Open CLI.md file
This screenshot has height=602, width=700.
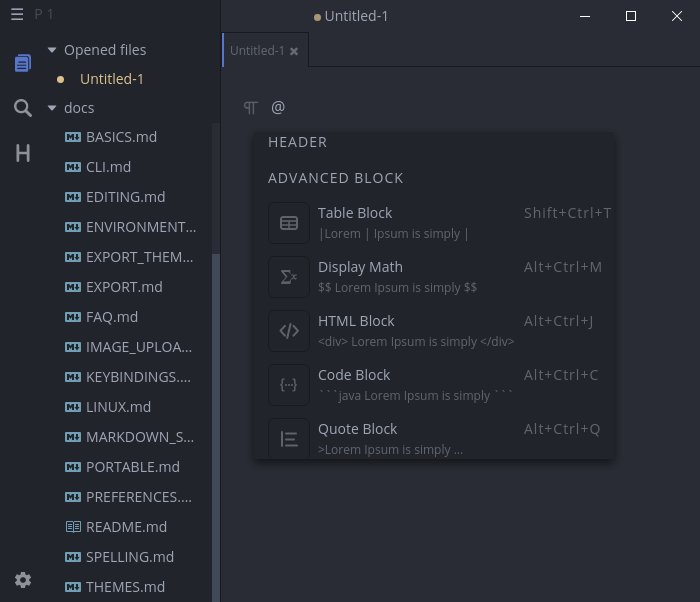click(108, 167)
